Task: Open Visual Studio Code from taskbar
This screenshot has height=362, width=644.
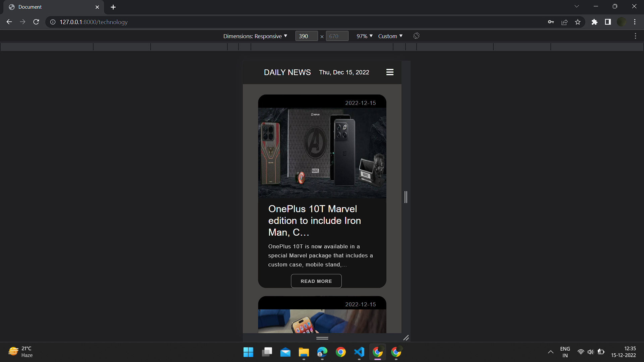Action: click(359, 352)
